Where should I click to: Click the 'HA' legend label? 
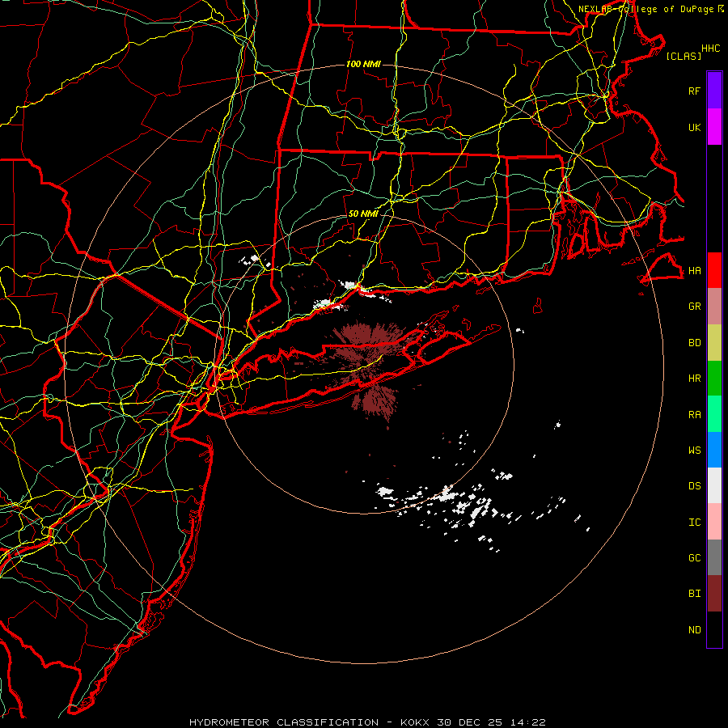[x=694, y=270]
